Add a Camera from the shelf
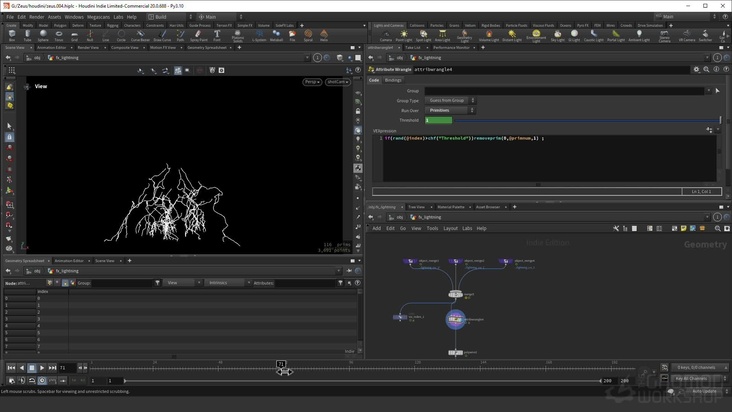The height and width of the screenshot is (412, 732). click(386, 35)
